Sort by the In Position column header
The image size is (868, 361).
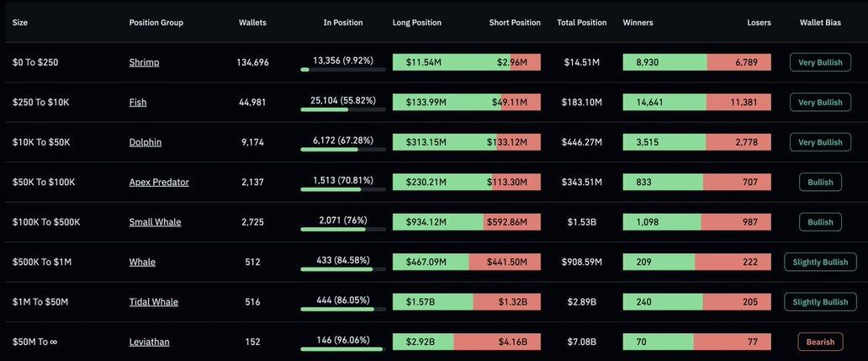(x=343, y=23)
